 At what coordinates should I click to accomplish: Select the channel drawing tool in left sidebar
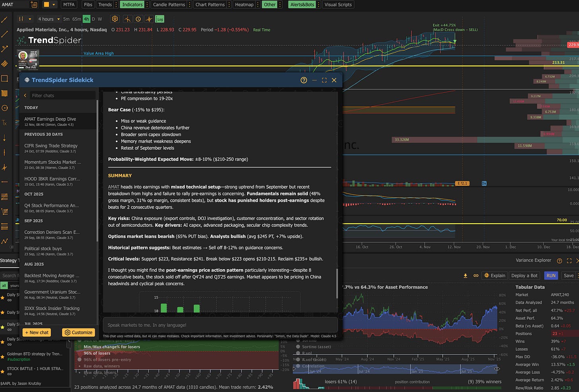(x=5, y=64)
